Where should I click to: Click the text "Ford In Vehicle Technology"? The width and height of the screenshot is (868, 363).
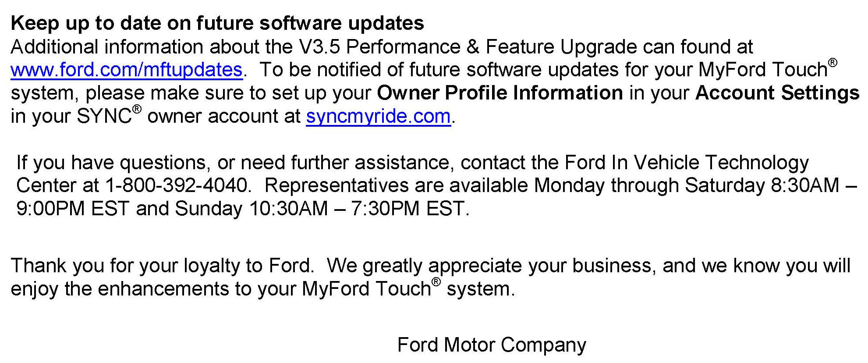pos(686,163)
